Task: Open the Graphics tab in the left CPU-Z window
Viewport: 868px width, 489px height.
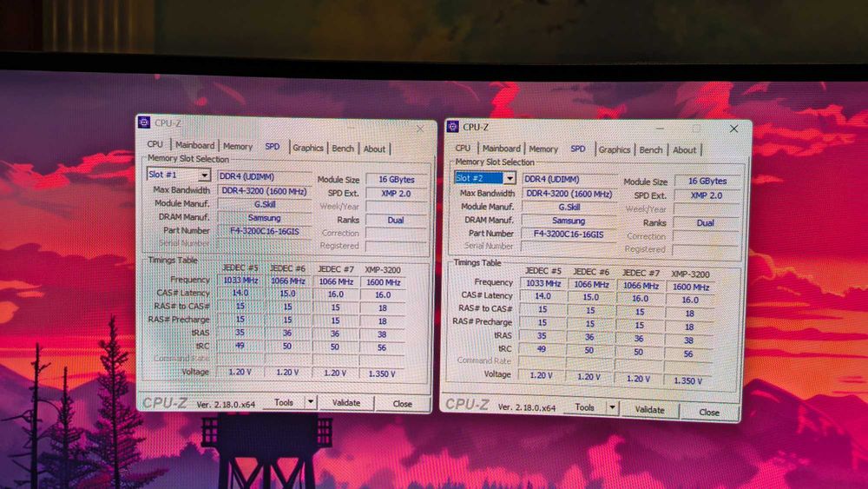Action: tap(308, 148)
